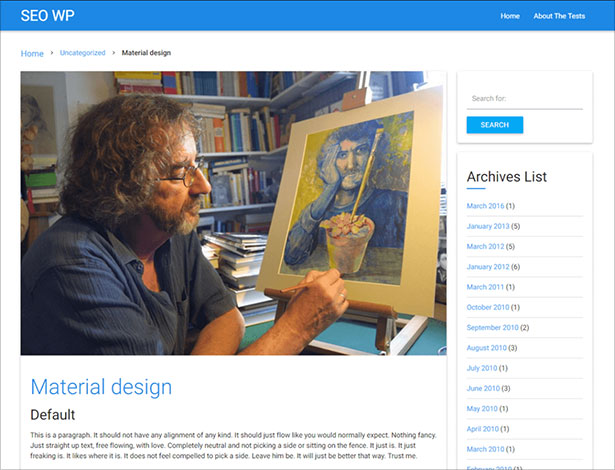Open the Material design post title
This screenshot has width=615, height=470.
coord(101,386)
